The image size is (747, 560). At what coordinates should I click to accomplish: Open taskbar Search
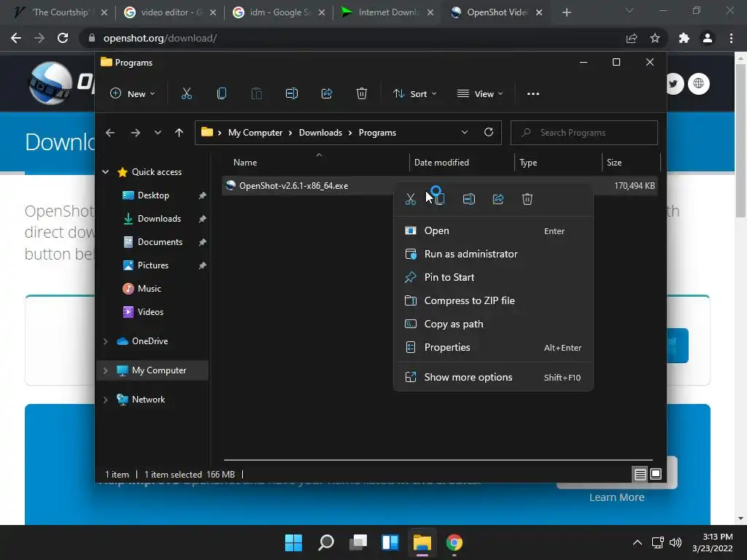pyautogui.click(x=326, y=542)
